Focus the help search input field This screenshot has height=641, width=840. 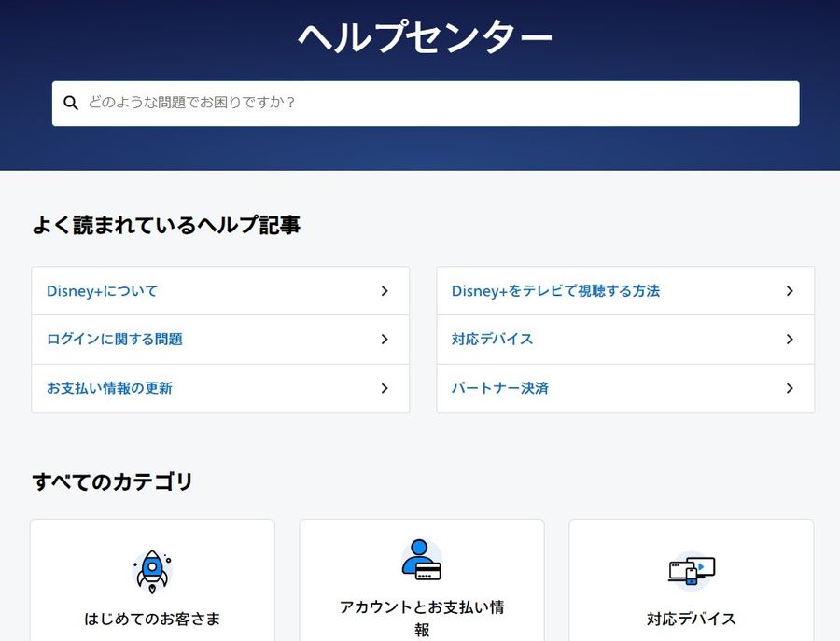[x=426, y=104]
